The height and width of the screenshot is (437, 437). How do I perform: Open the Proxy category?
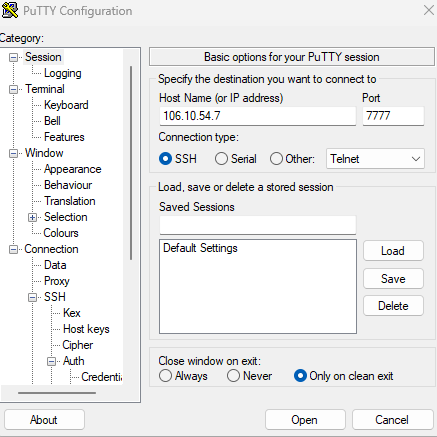click(x=57, y=281)
